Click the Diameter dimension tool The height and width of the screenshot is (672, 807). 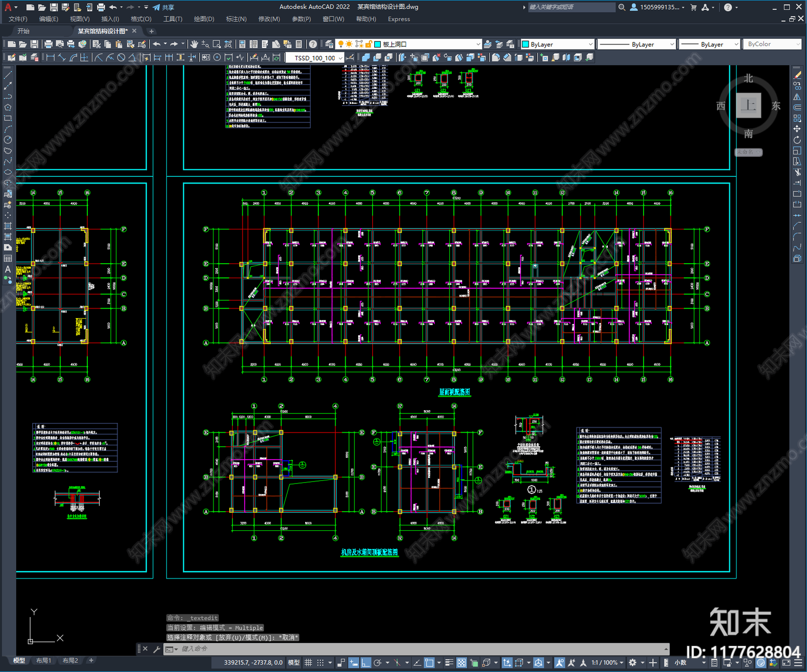[x=121, y=57]
